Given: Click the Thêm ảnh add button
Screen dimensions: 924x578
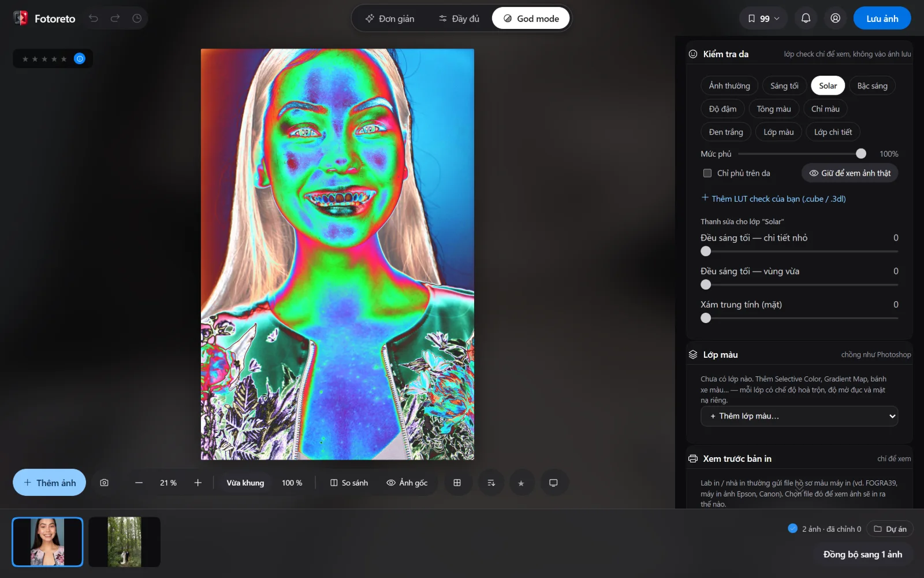Looking at the screenshot, I should pyautogui.click(x=49, y=483).
